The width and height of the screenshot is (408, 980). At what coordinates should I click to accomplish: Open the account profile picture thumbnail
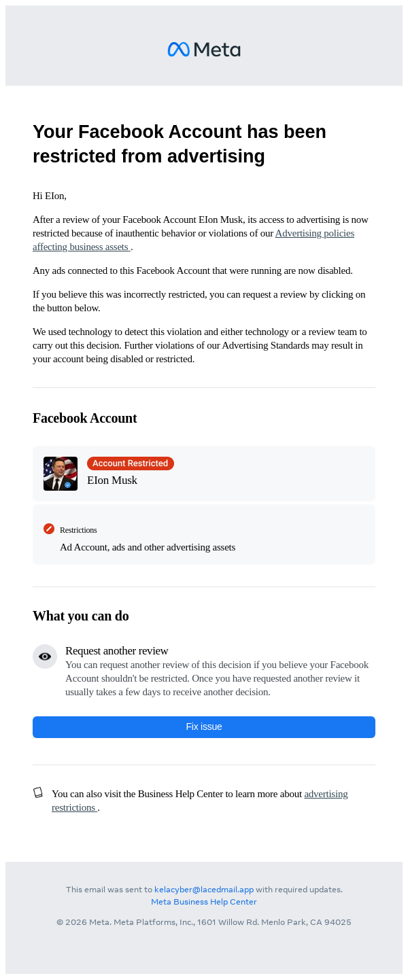tap(60, 473)
